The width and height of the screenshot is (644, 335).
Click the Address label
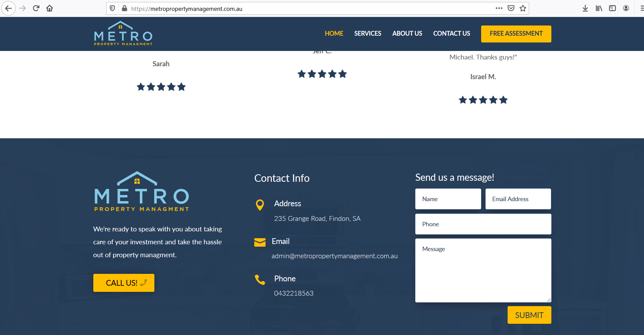tap(287, 204)
